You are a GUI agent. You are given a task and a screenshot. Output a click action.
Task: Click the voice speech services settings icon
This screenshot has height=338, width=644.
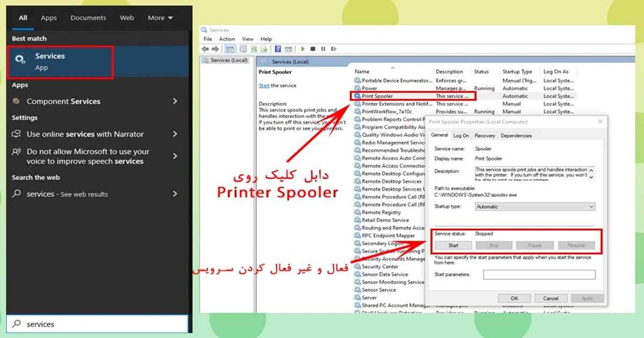click(16, 152)
